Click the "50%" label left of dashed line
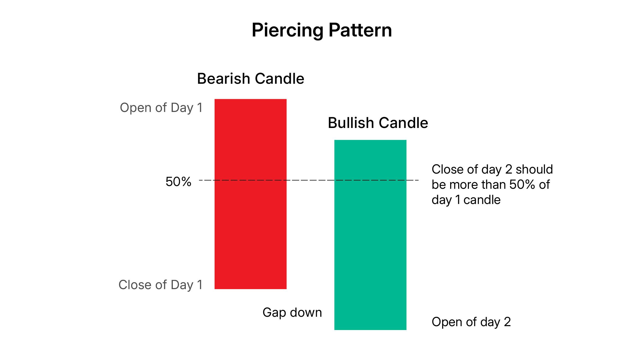 coord(178,182)
